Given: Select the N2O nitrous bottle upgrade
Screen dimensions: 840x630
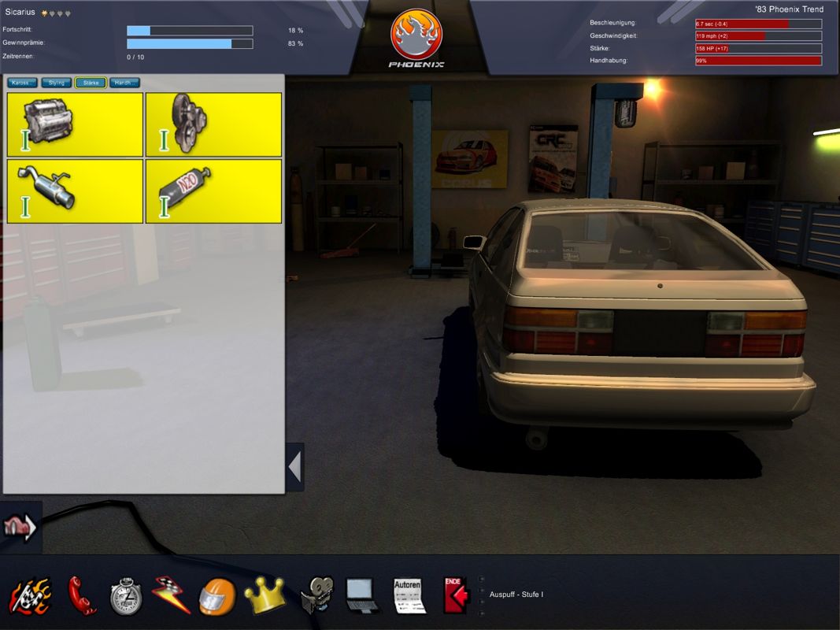Looking at the screenshot, I should [213, 191].
